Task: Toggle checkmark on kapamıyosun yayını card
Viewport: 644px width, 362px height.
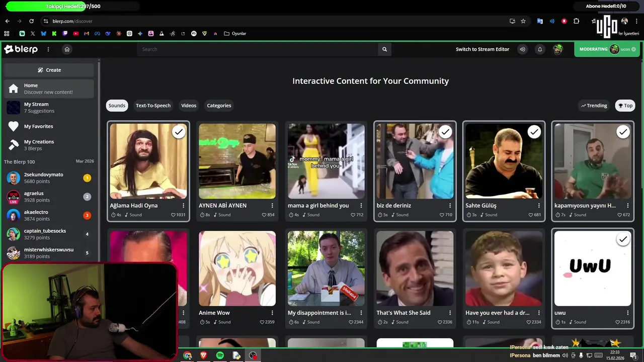Action: (x=623, y=132)
